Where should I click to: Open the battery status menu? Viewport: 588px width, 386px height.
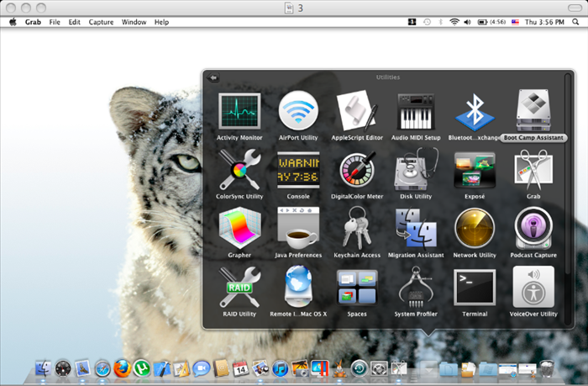(491, 22)
